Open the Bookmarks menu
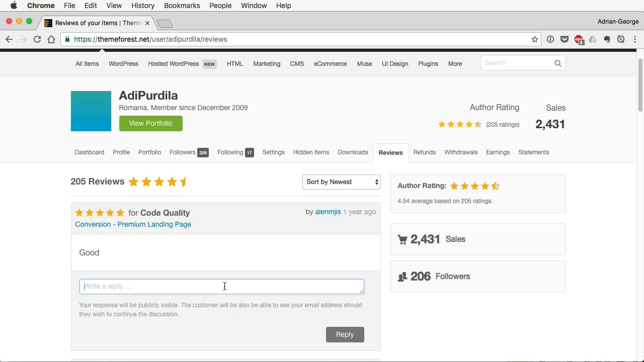 click(x=182, y=6)
